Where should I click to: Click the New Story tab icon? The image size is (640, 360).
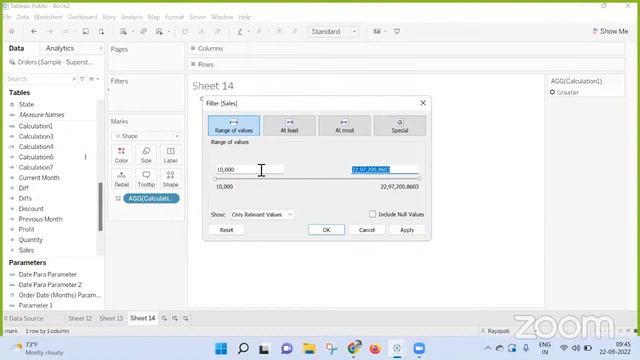186,318
